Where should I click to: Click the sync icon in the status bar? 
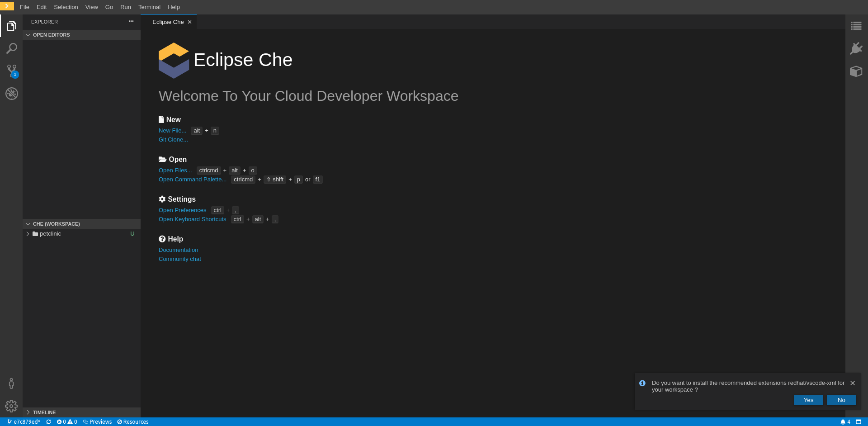click(x=48, y=421)
